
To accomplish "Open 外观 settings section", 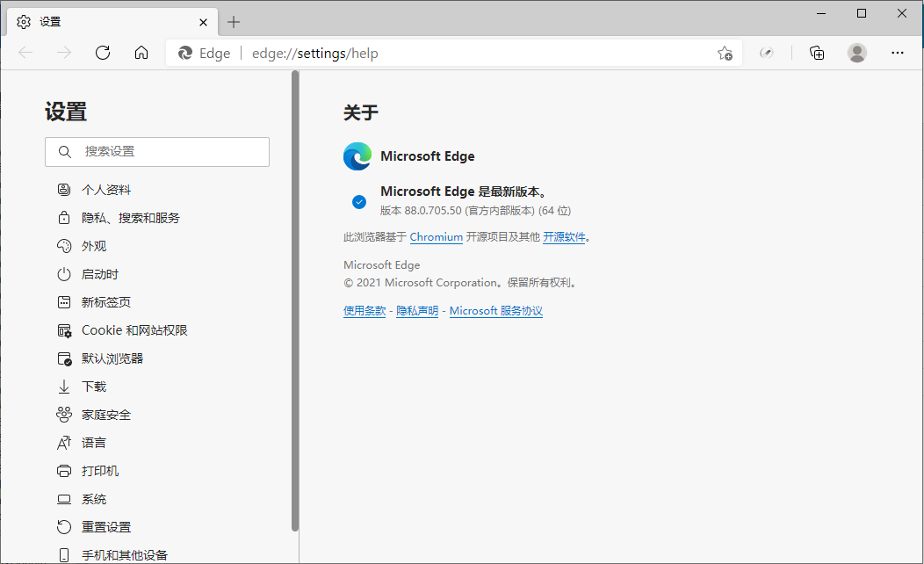I will tap(94, 246).
